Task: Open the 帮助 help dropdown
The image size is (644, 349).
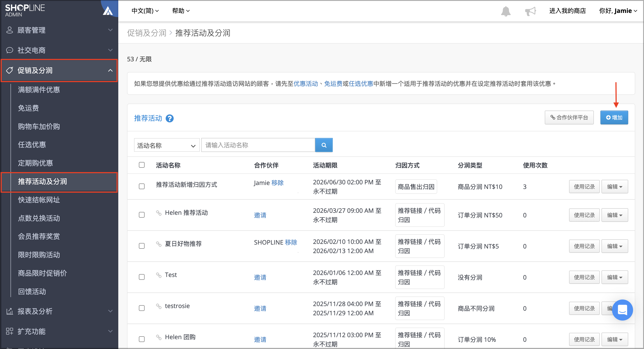Action: (x=181, y=11)
